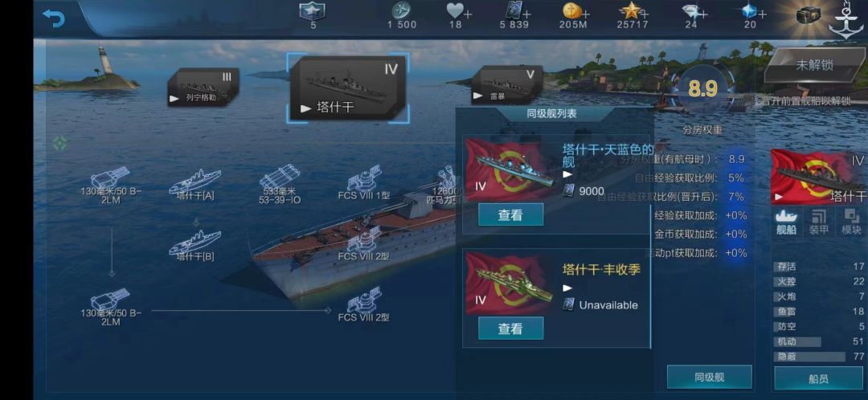Select the tier V 雷暴 ship card

click(507, 84)
